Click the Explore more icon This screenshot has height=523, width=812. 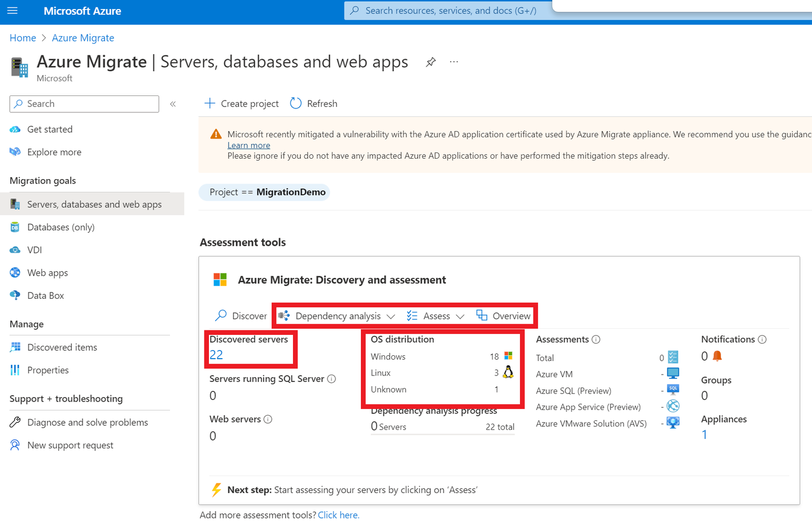15,152
